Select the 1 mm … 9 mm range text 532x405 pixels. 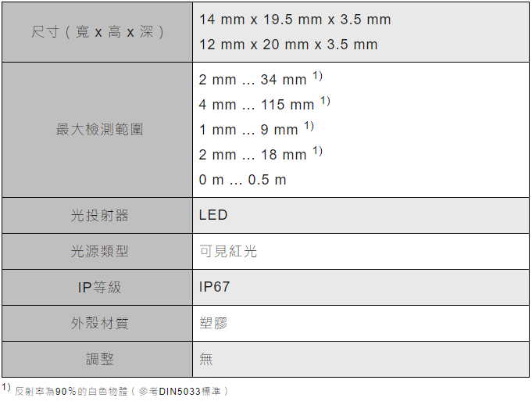[248, 130]
